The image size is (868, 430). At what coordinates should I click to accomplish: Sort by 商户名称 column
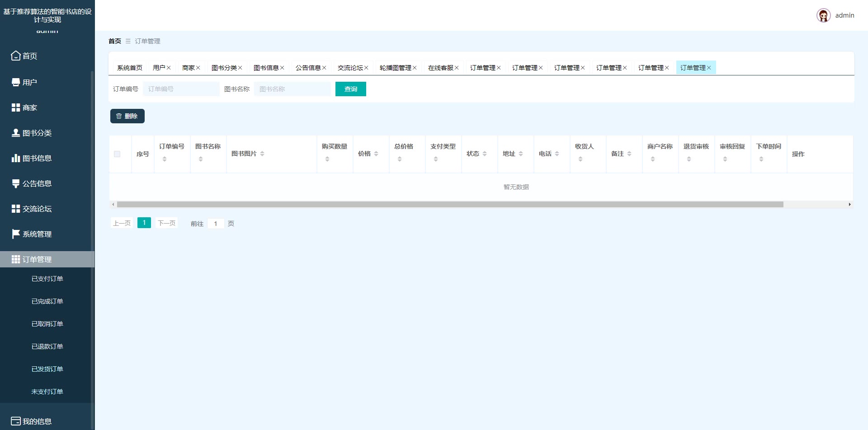[x=653, y=159]
